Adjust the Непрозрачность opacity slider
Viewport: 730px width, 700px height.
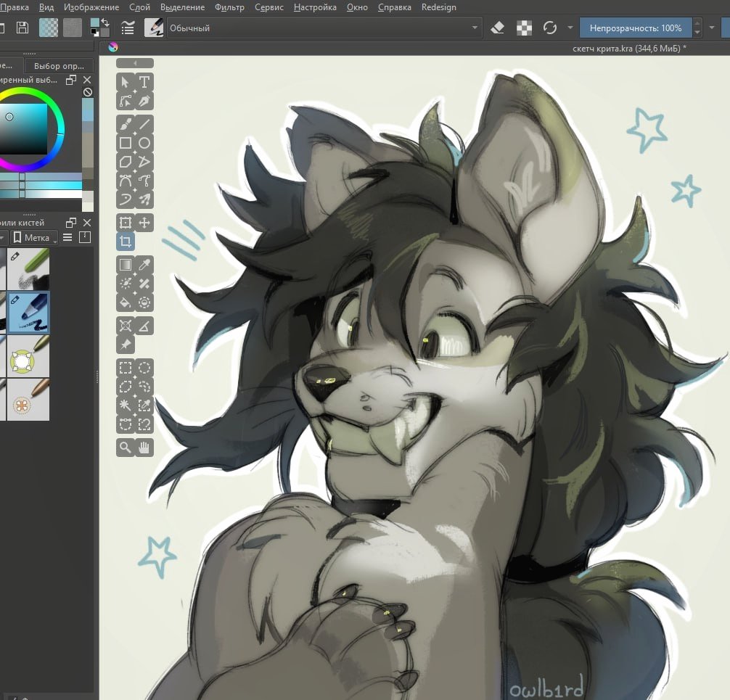[x=636, y=28]
